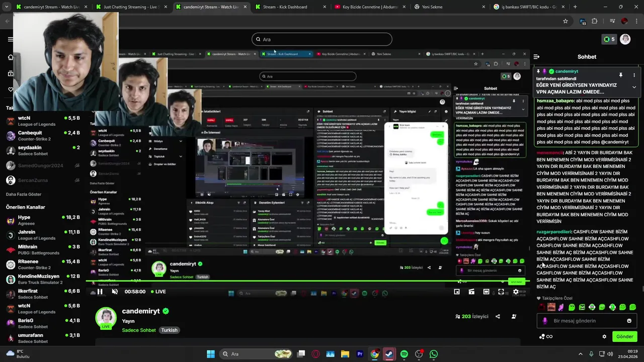
Task: Launch Premiere Pro from the taskbar
Action: 360,354
